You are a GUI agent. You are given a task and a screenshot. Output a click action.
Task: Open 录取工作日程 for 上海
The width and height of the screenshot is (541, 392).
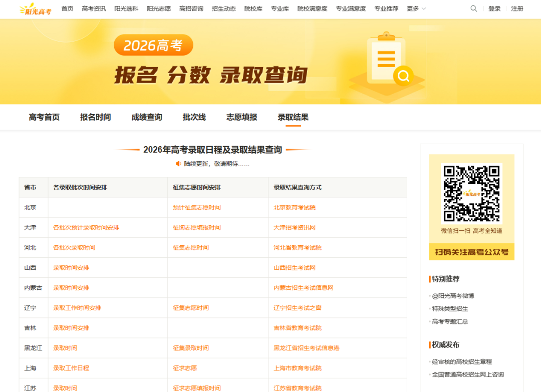point(71,368)
